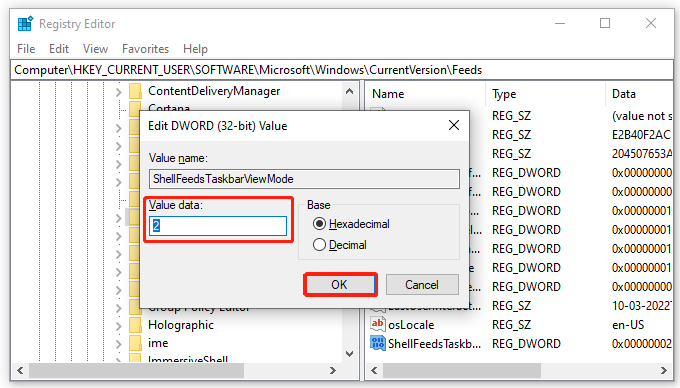680x388 pixels.
Task: Click the registry path address bar
Action: [342, 70]
